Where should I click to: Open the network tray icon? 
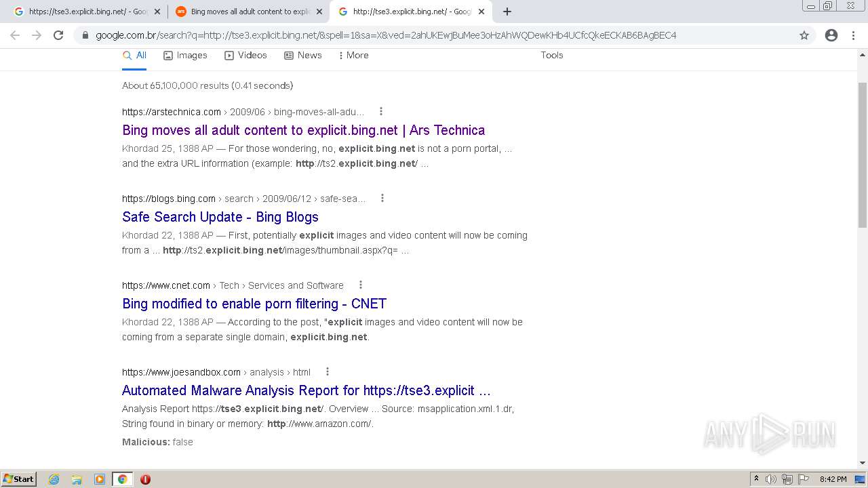[787, 479]
